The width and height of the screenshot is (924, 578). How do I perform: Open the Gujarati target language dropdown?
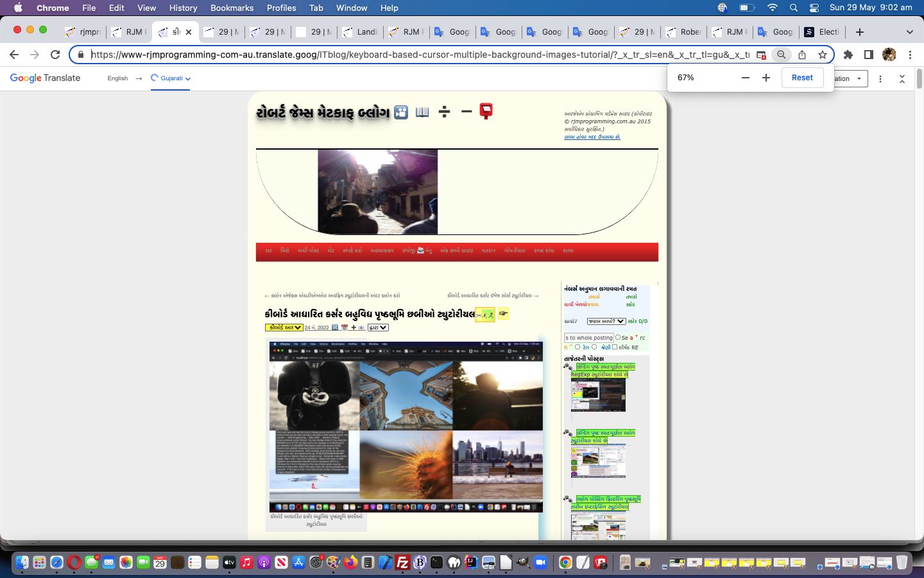pos(171,78)
